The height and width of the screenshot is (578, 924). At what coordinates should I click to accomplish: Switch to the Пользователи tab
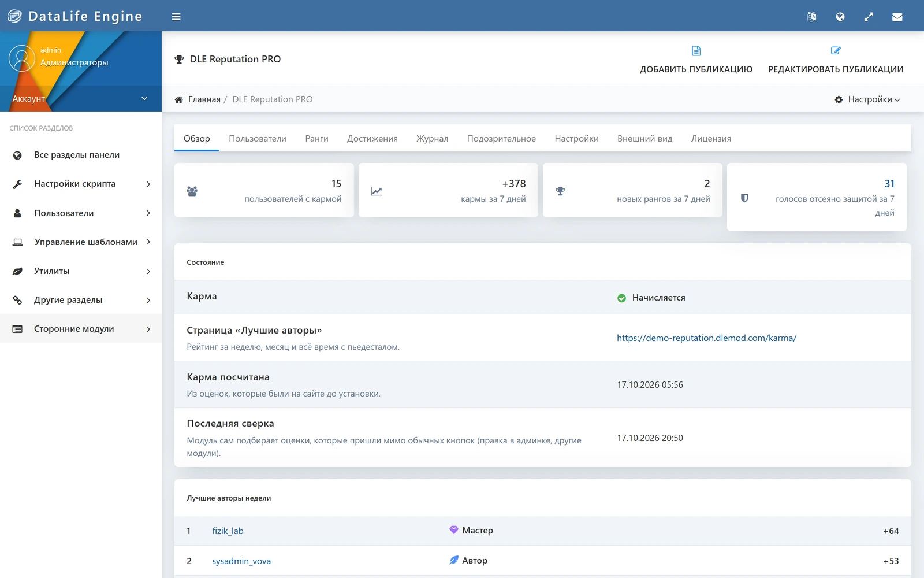pos(258,139)
